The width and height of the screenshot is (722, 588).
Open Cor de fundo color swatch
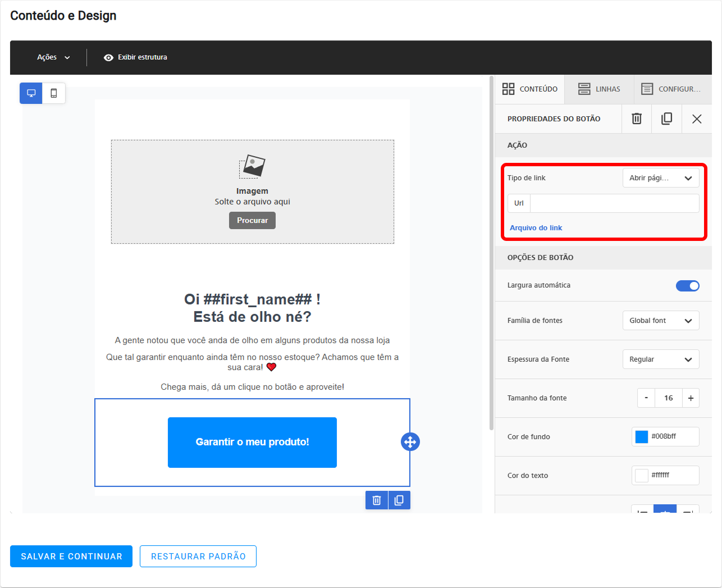642,436
